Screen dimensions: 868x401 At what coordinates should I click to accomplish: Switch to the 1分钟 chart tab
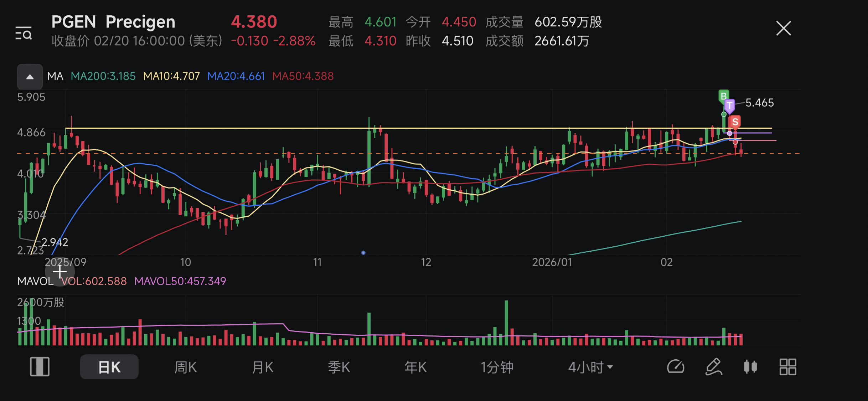tap(497, 367)
